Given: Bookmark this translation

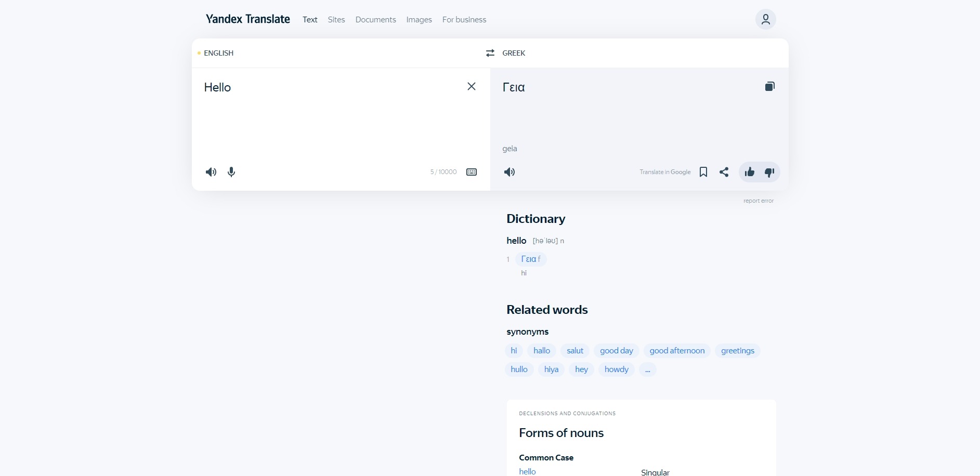Looking at the screenshot, I should pyautogui.click(x=703, y=172).
